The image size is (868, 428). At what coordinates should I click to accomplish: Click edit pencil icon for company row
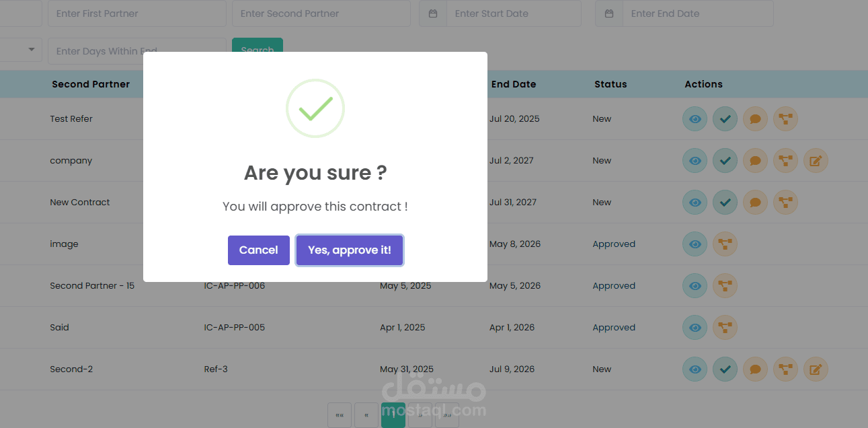816,161
